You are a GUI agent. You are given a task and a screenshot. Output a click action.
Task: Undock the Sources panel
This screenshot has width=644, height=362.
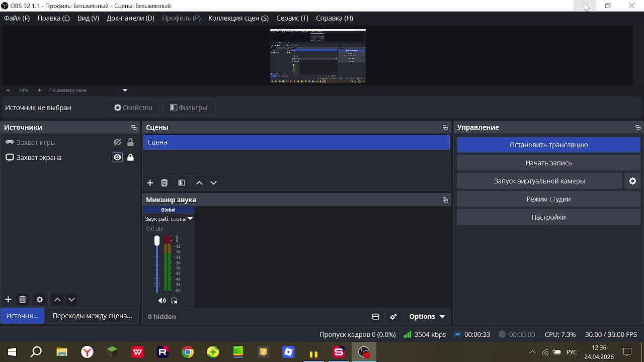[x=134, y=127]
